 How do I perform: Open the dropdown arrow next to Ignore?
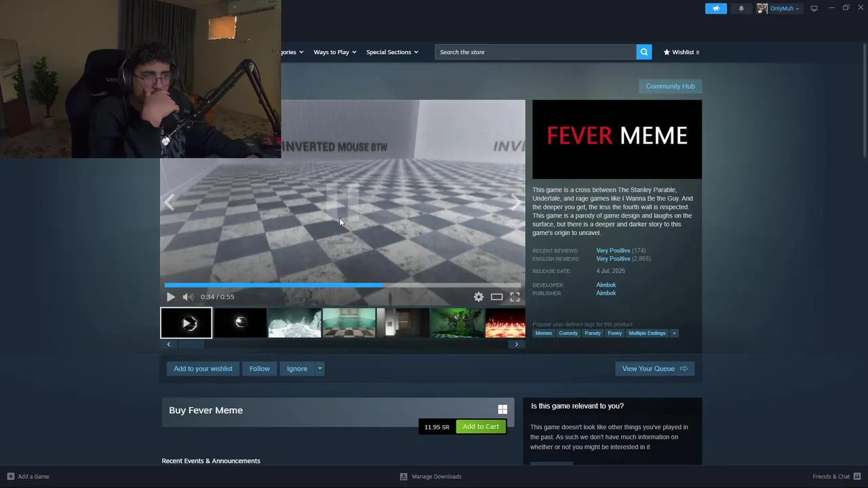319,369
